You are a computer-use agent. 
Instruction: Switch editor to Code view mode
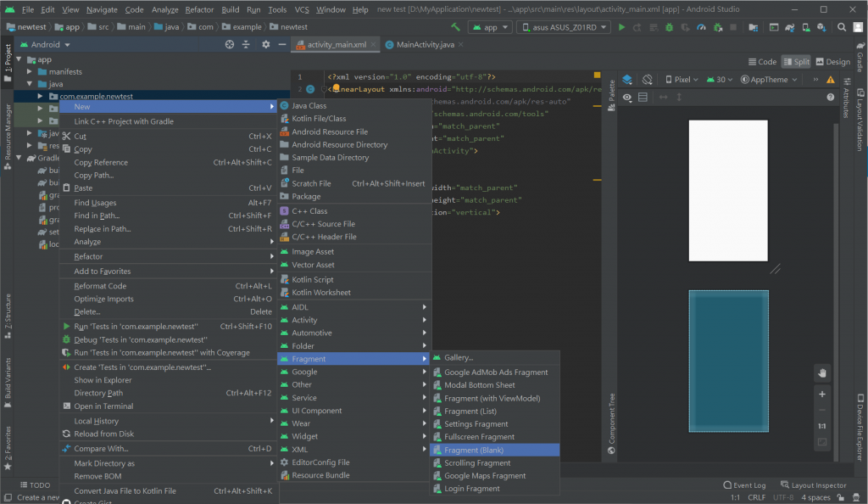click(x=762, y=62)
